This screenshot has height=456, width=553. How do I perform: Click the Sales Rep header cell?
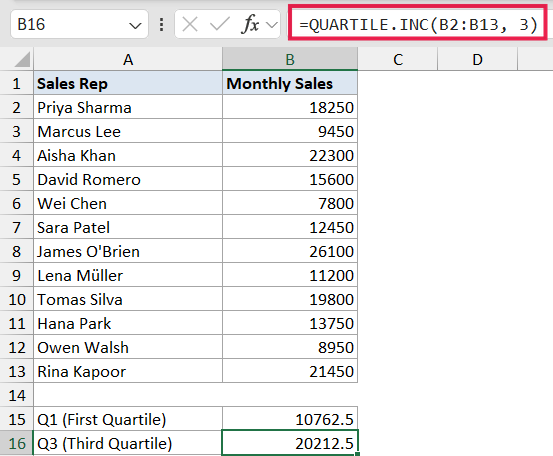coord(128,84)
